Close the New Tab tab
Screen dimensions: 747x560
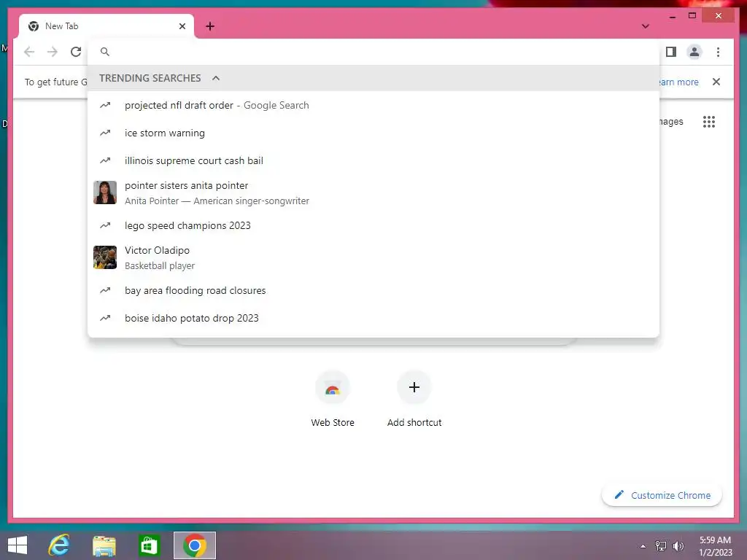point(182,26)
